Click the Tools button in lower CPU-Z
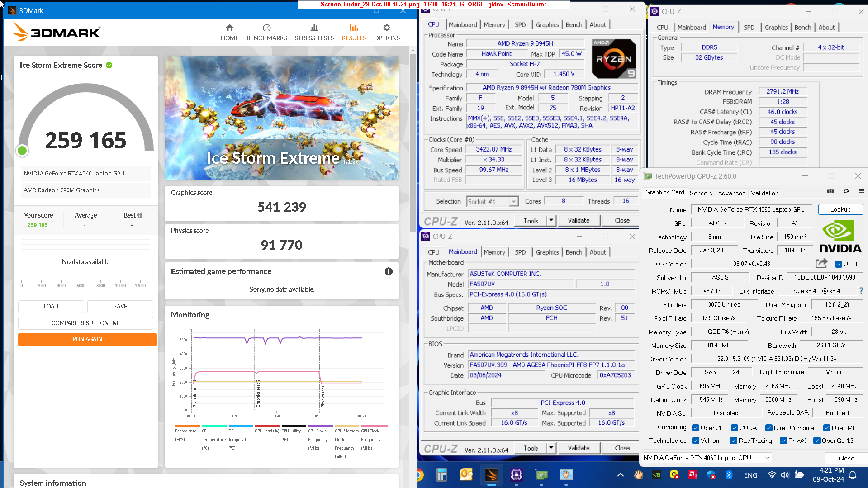868x488 pixels. (x=531, y=448)
